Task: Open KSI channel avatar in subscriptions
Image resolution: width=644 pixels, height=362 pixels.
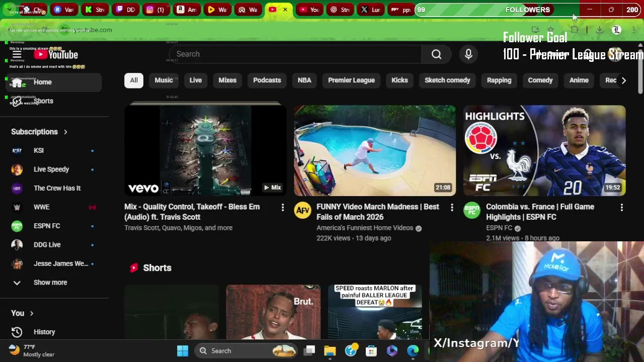Action: [x=17, y=150]
